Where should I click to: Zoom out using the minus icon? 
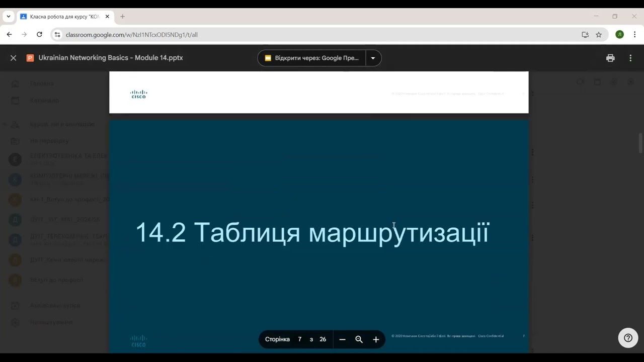point(343,339)
